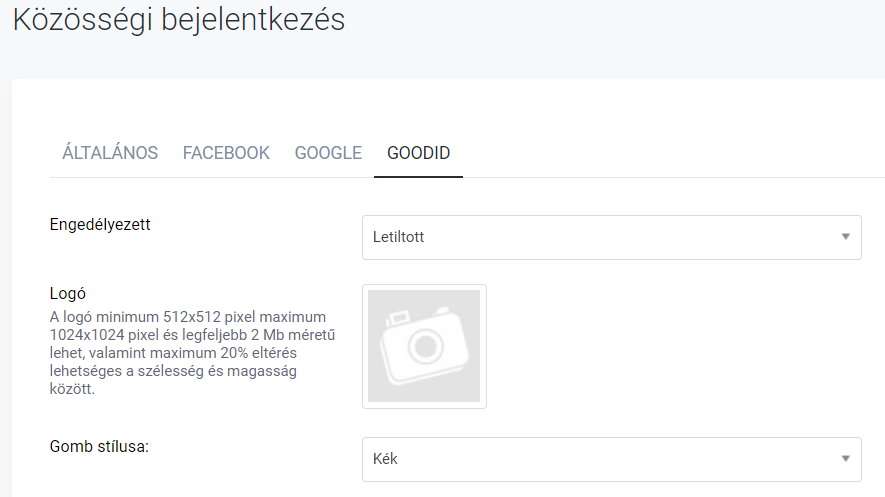Click the Közösségi bejelentkezés page heading
This screenshot has height=497, width=885.
click(178, 20)
